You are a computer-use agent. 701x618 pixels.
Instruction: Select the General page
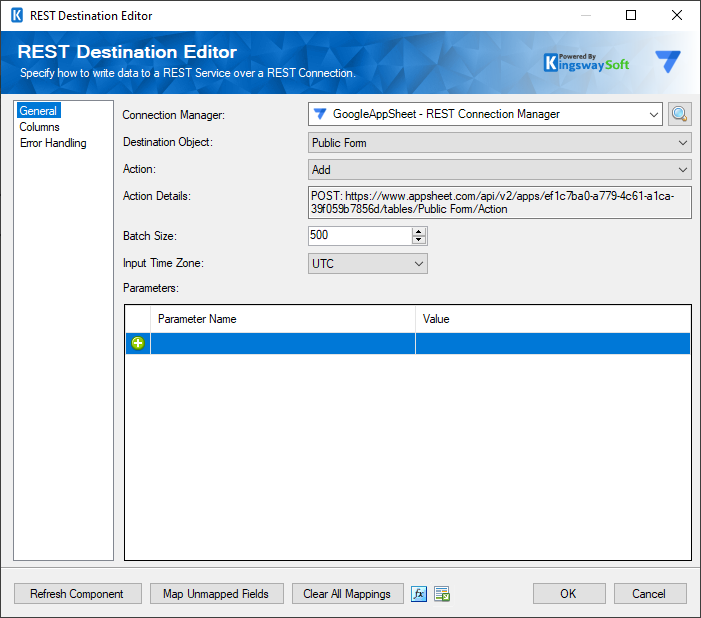pos(38,111)
